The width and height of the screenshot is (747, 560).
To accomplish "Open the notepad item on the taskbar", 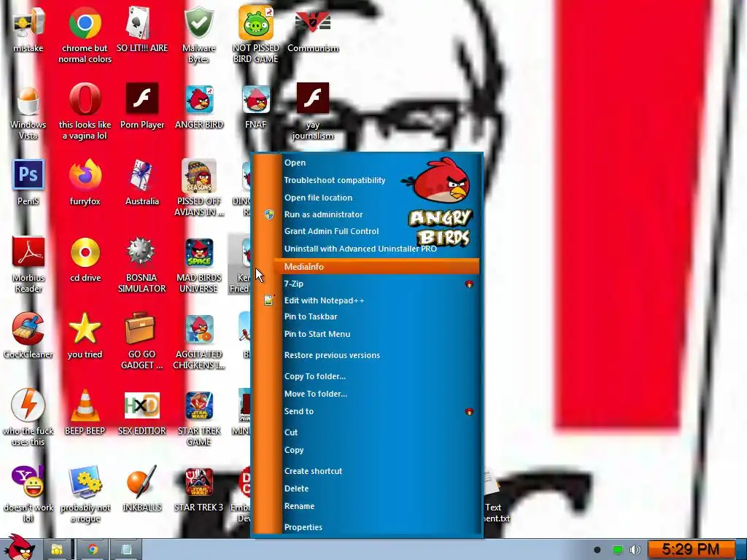I will point(127,550).
